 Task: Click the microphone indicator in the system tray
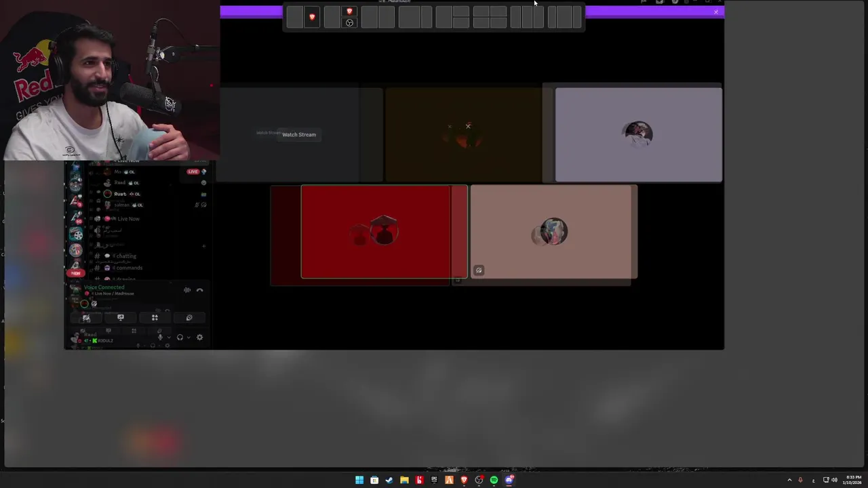click(800, 480)
